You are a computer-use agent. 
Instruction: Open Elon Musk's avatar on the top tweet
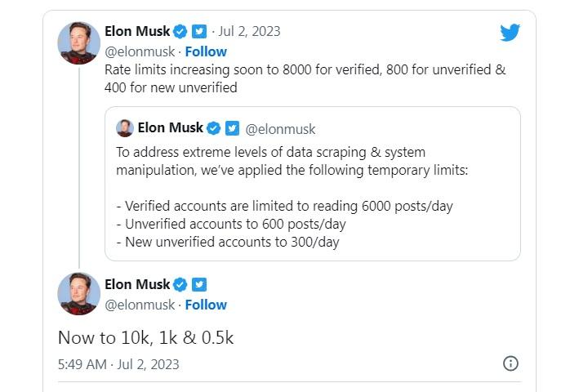pos(79,42)
